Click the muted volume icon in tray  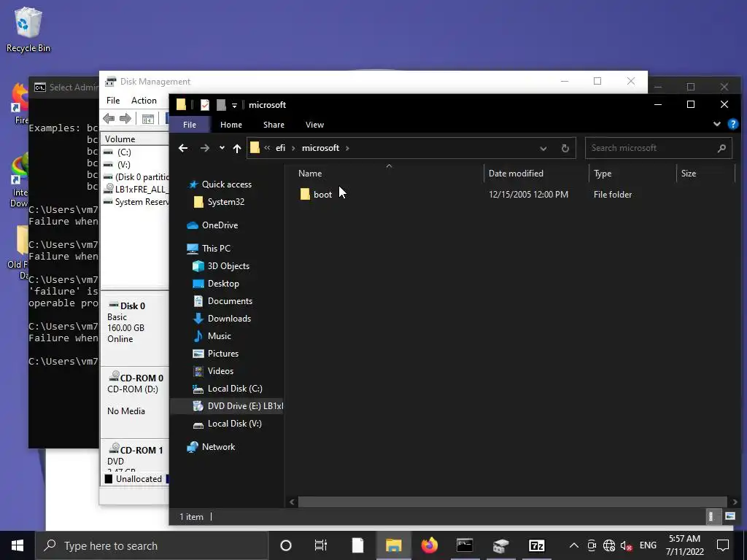[626, 545]
